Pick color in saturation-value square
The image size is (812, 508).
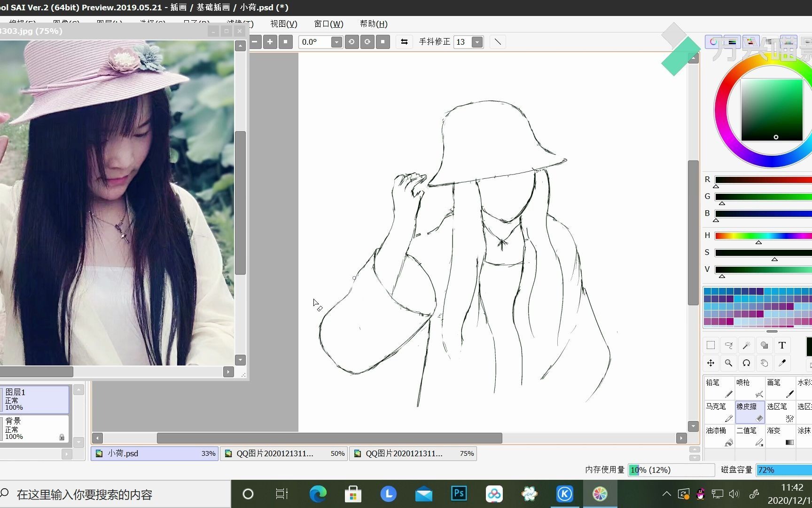(772, 110)
